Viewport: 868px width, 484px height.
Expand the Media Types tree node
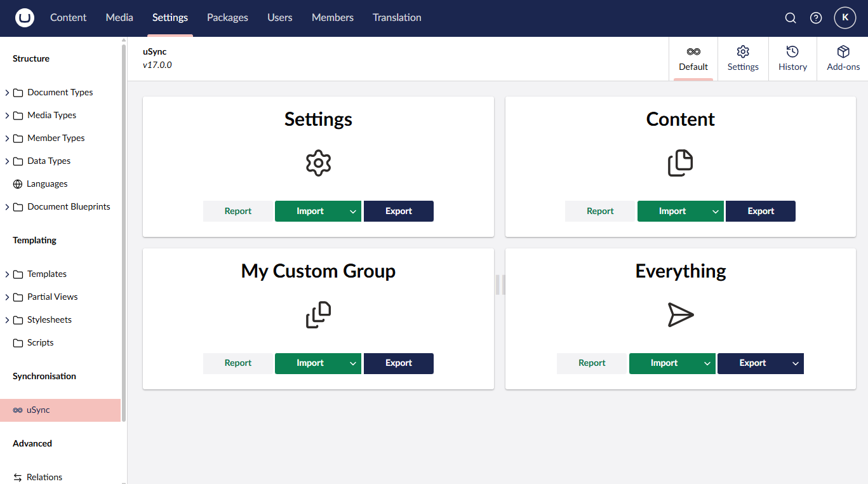pyautogui.click(x=7, y=116)
